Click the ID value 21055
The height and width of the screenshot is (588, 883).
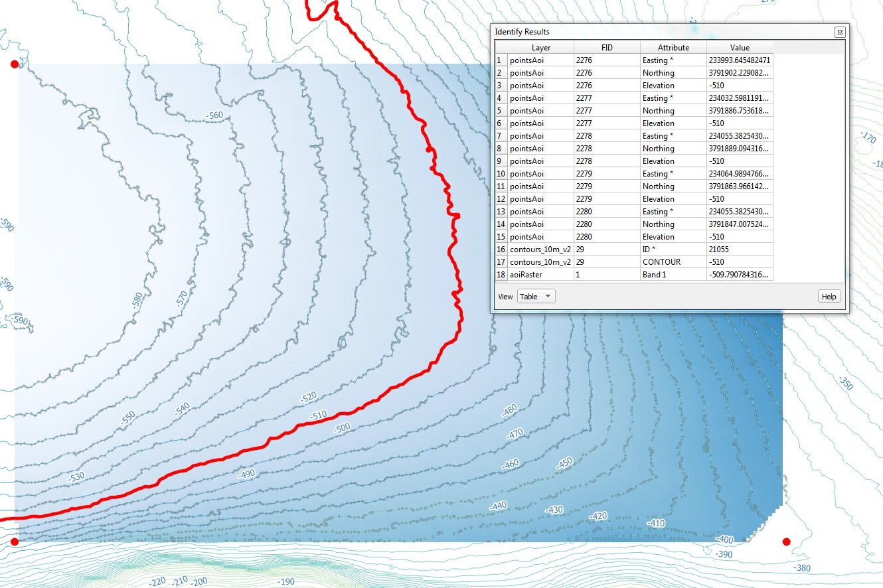pyautogui.click(x=740, y=249)
